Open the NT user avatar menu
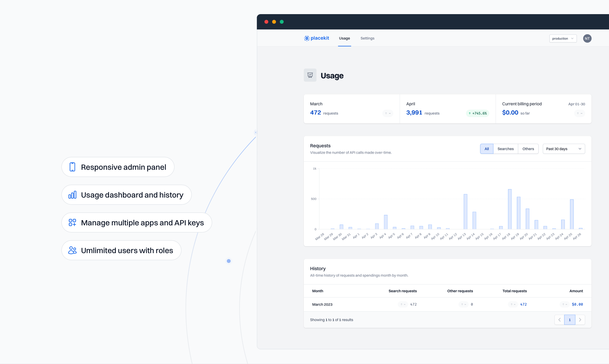The height and width of the screenshot is (364, 609). [x=587, y=39]
